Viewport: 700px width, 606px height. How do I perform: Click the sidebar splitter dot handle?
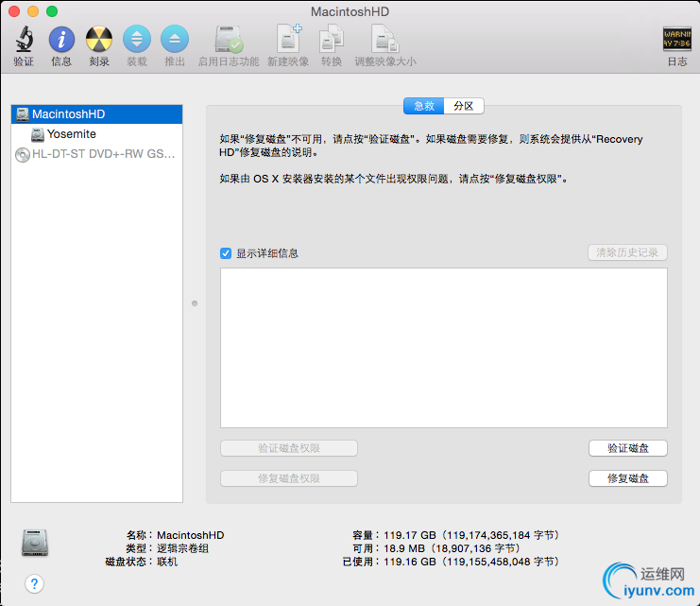(x=195, y=303)
